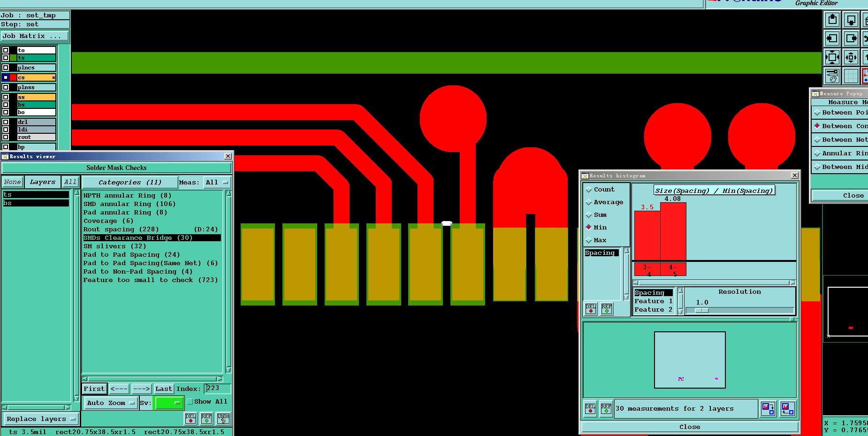Click REF icon below Results viewer category list
Viewport: 868px width, 436px height.
206,418
